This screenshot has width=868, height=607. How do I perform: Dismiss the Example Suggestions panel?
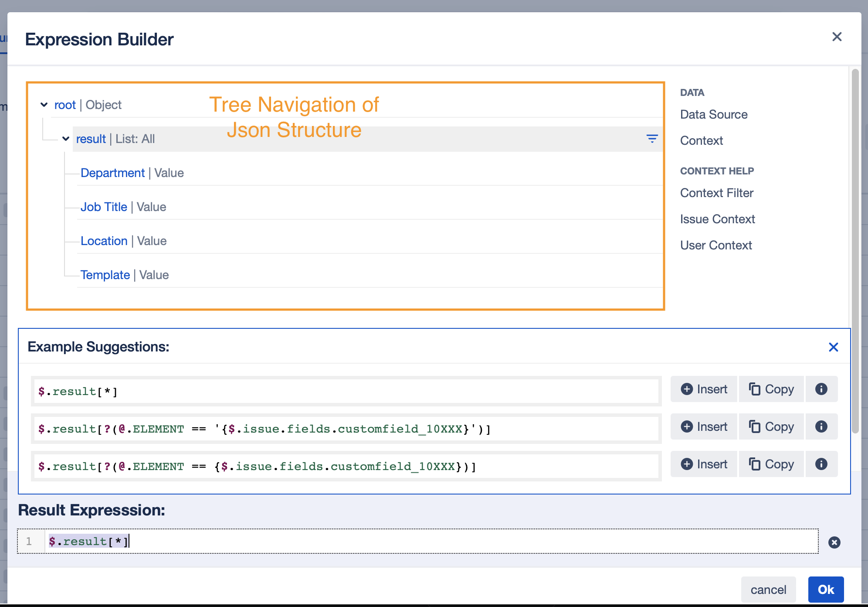834,347
